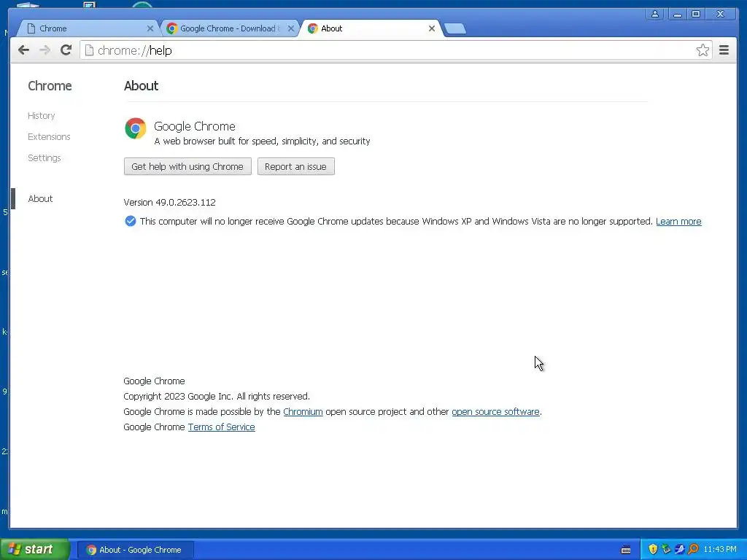Click the Google Chrome logo on About page
The height and width of the screenshot is (560, 747).
135,128
